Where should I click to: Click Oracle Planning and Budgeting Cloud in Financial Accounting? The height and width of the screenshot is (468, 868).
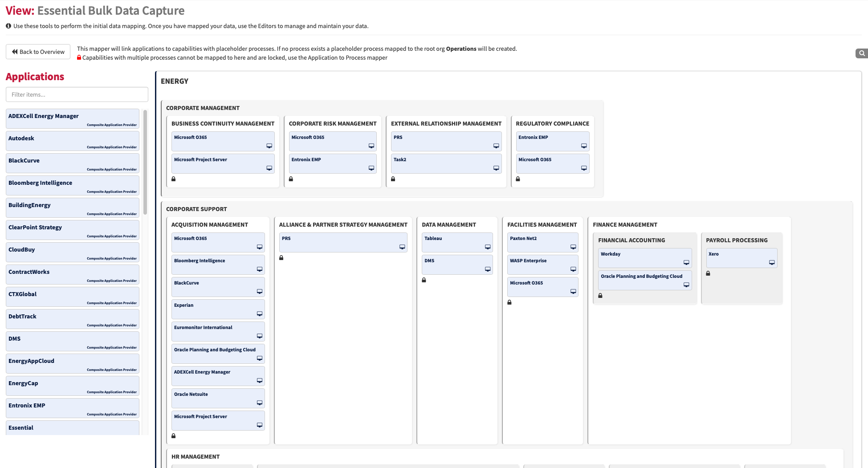[645, 281]
